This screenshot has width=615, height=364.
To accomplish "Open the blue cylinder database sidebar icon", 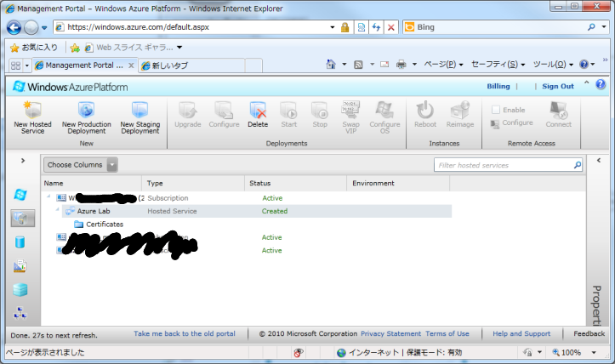I will point(20,242).
